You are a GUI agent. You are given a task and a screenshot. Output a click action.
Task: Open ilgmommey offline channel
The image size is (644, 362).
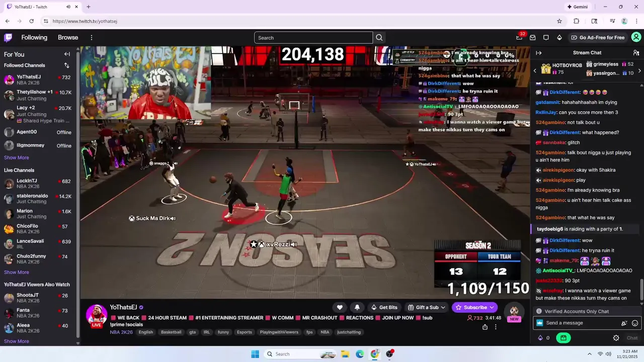[x=38, y=145]
